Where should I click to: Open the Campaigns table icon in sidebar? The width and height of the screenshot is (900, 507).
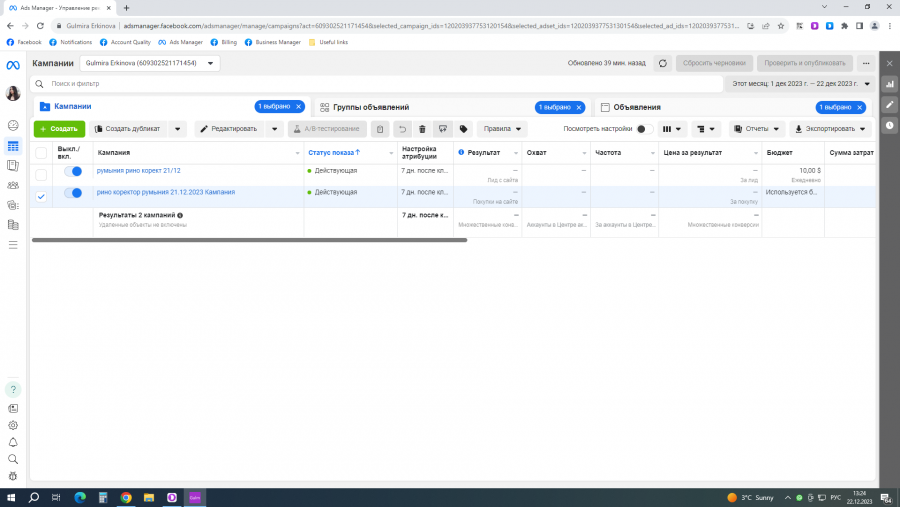13,146
